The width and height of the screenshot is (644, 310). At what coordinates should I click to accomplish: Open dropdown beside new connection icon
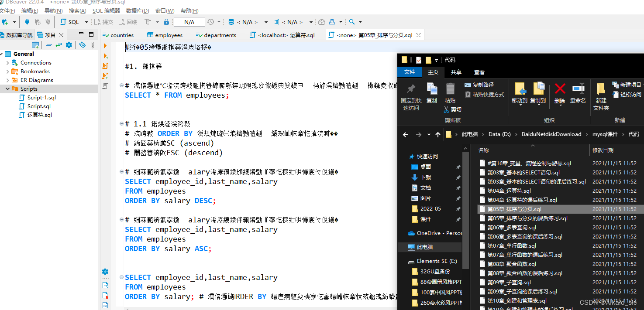14,22
